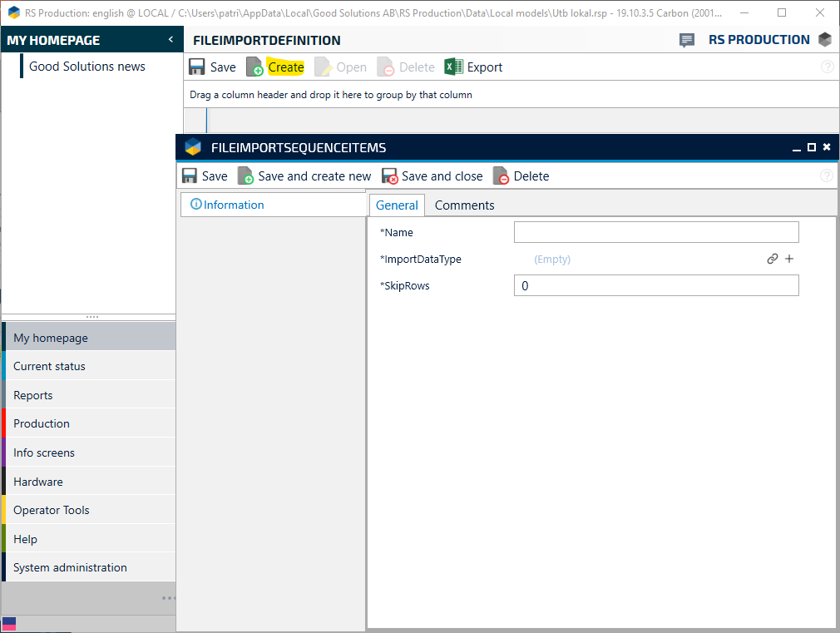Viewport: 840px width, 633px height.
Task: Click the Name input field
Action: click(655, 232)
